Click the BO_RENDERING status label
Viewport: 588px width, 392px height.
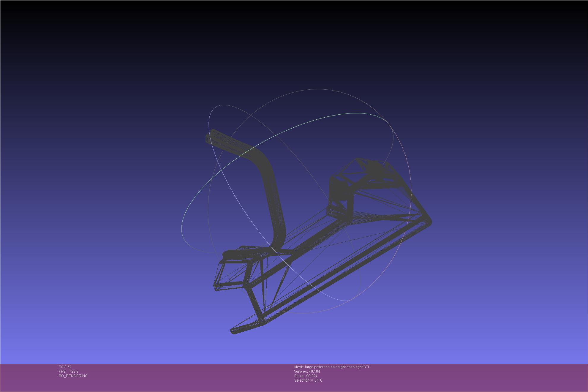point(73,376)
